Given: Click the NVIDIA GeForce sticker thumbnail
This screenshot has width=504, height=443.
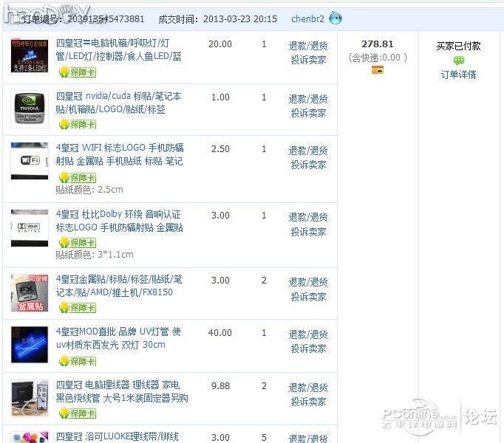Looking at the screenshot, I should tap(30, 109).
